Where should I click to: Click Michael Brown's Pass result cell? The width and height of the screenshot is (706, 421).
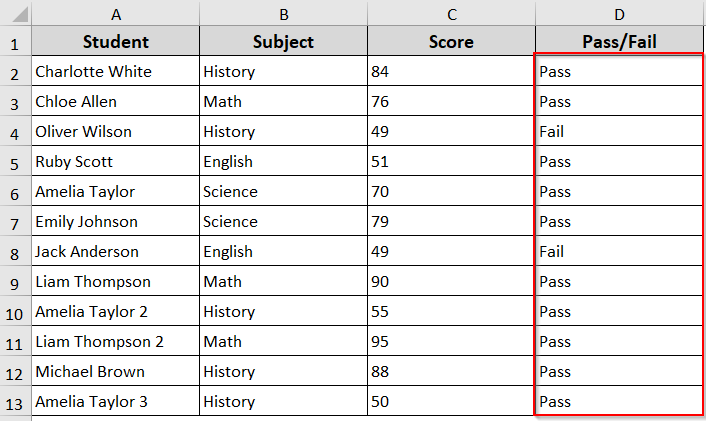620,372
